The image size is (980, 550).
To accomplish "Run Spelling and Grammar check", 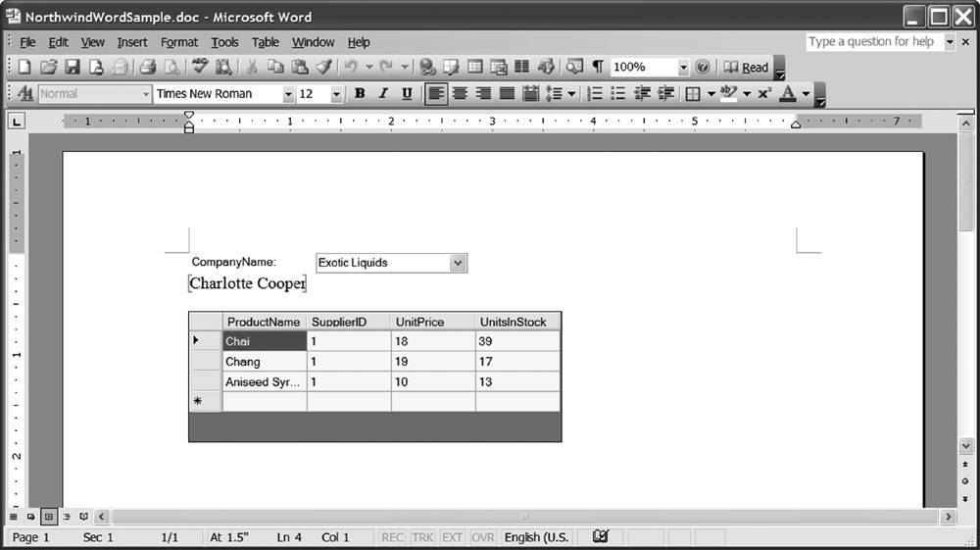I will (x=199, y=67).
